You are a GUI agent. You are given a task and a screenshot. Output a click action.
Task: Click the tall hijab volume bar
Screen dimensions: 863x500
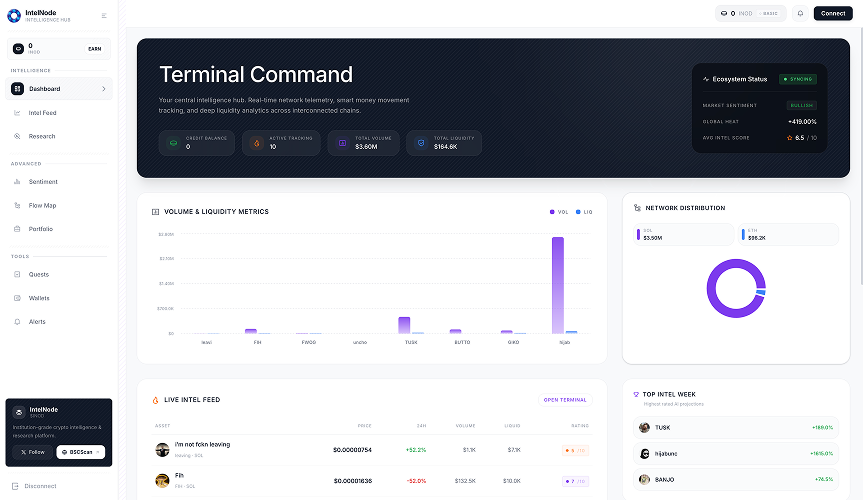coord(557,285)
